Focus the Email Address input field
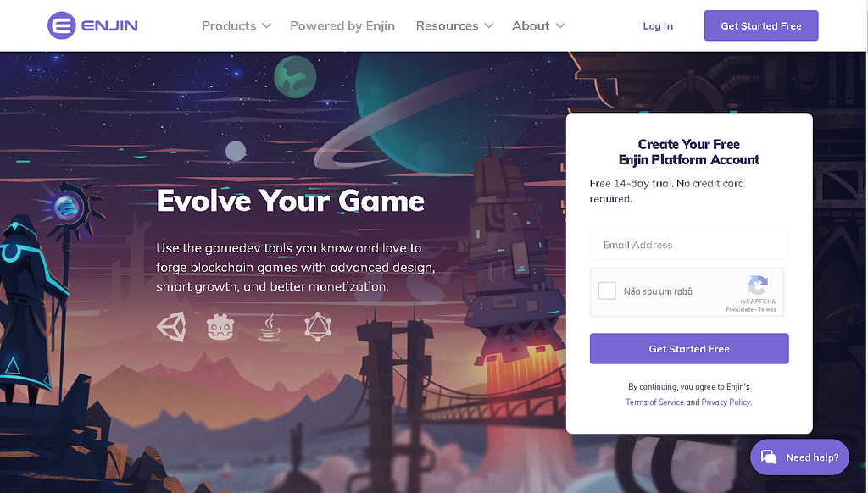Screen dimensions: 868x493 coord(689,245)
